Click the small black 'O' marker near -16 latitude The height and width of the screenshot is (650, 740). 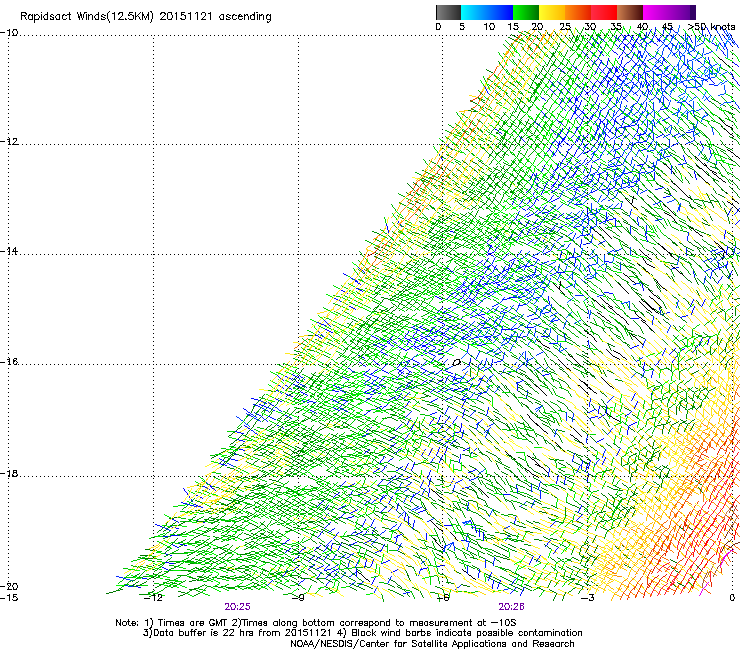(x=456, y=363)
